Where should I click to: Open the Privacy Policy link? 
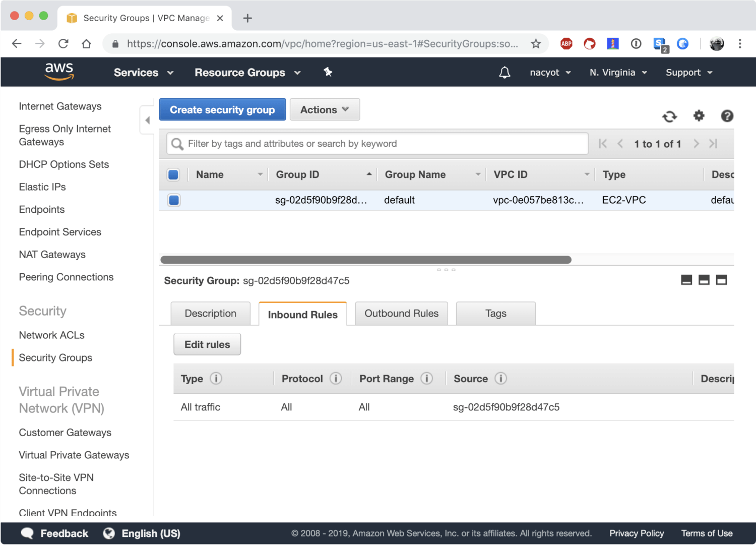coord(637,533)
